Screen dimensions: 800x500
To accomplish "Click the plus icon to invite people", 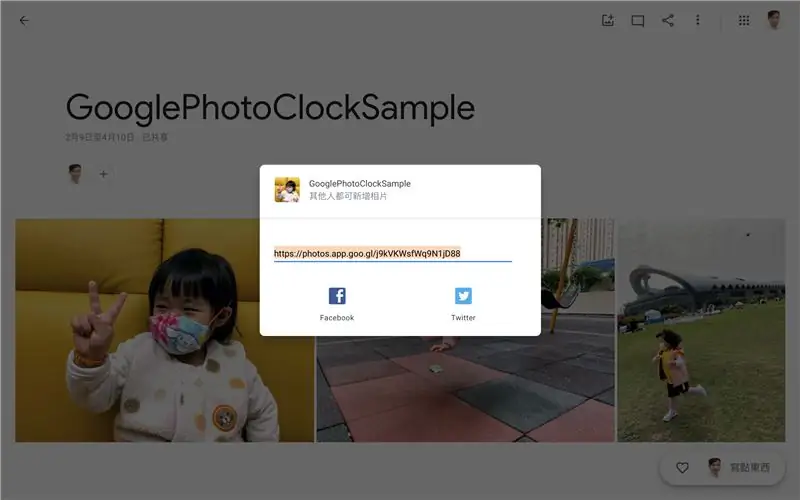I will coord(104,174).
